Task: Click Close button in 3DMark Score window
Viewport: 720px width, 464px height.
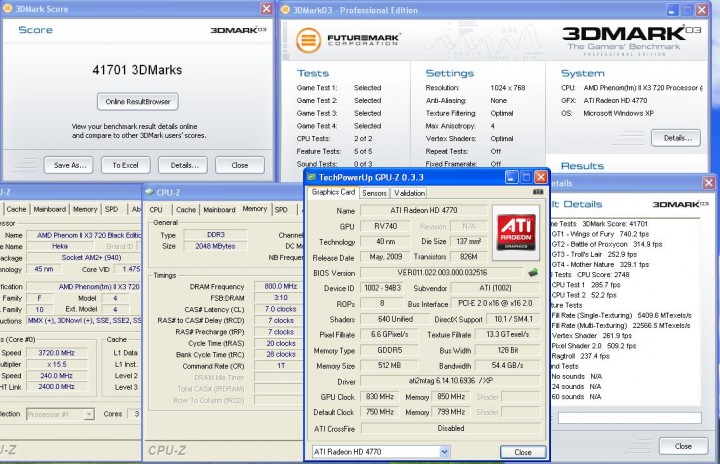Action: click(240, 165)
